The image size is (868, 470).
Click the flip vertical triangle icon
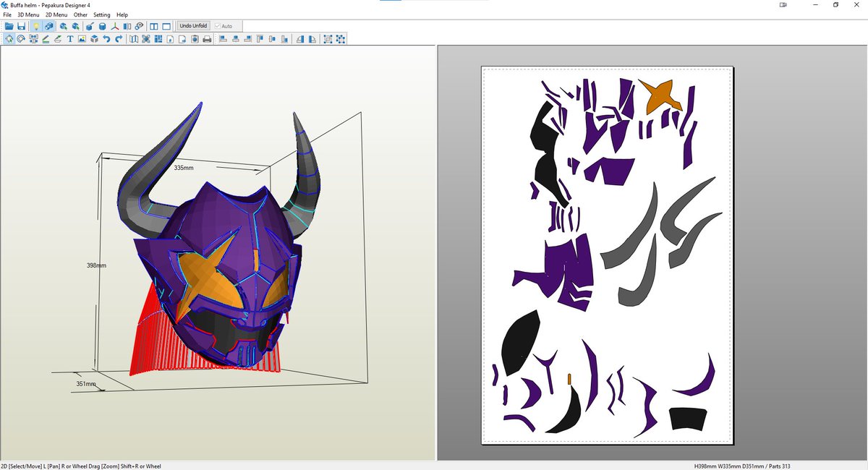tap(312, 38)
